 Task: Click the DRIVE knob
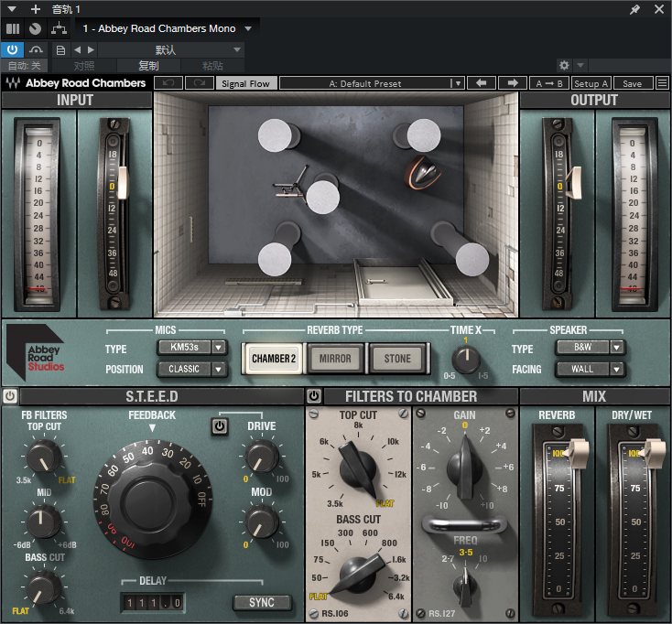click(262, 457)
